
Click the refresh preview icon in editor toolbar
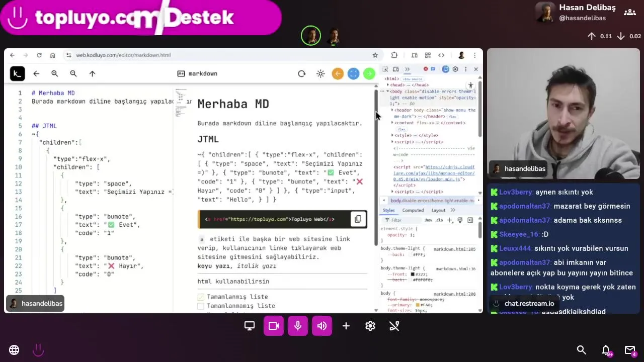[x=301, y=74]
